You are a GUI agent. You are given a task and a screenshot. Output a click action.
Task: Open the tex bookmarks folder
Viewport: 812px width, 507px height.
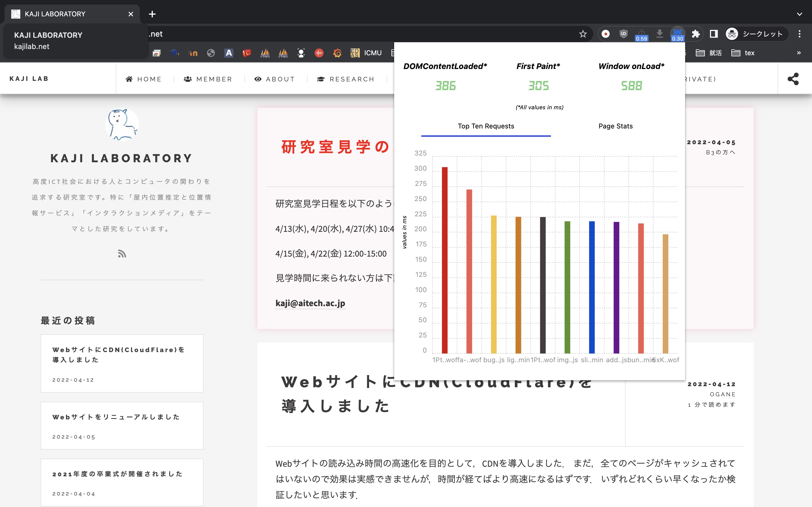click(x=743, y=53)
